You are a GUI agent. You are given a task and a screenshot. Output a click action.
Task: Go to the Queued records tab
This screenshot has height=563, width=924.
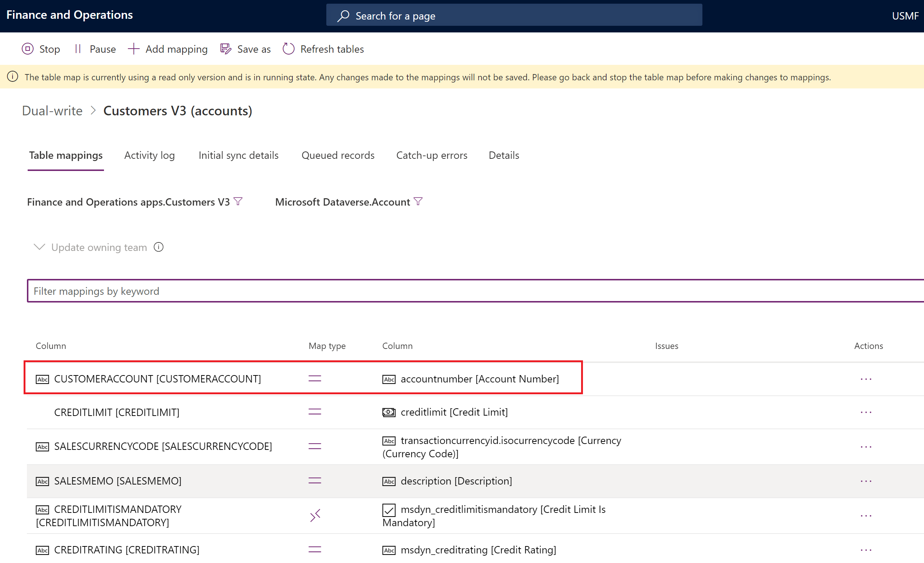pos(338,155)
